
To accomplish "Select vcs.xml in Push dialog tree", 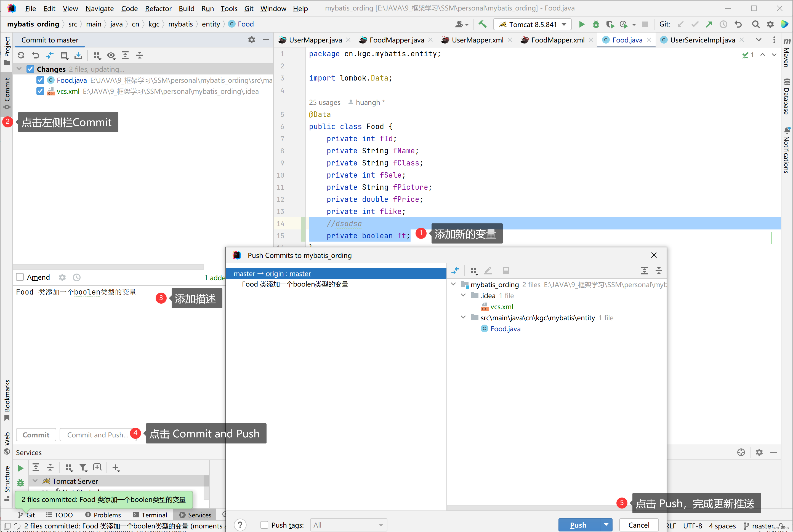I will pyautogui.click(x=501, y=306).
